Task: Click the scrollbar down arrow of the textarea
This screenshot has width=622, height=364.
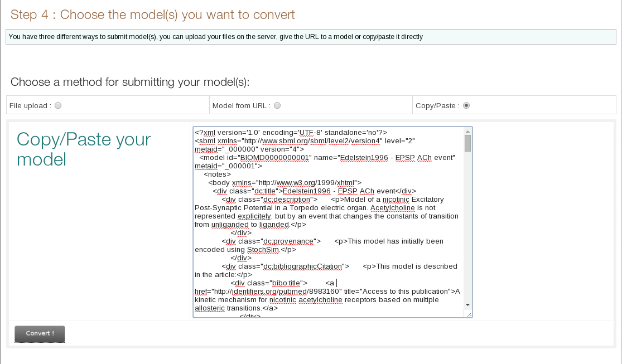Action: [x=467, y=304]
